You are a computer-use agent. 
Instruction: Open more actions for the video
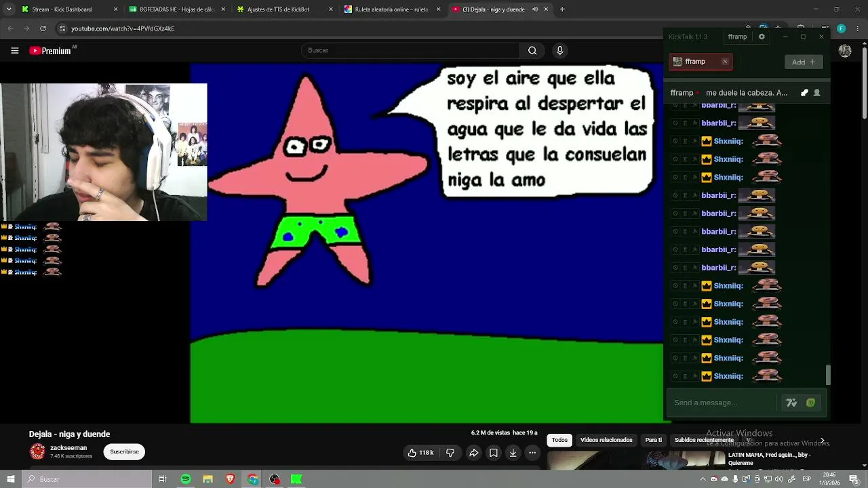click(532, 453)
